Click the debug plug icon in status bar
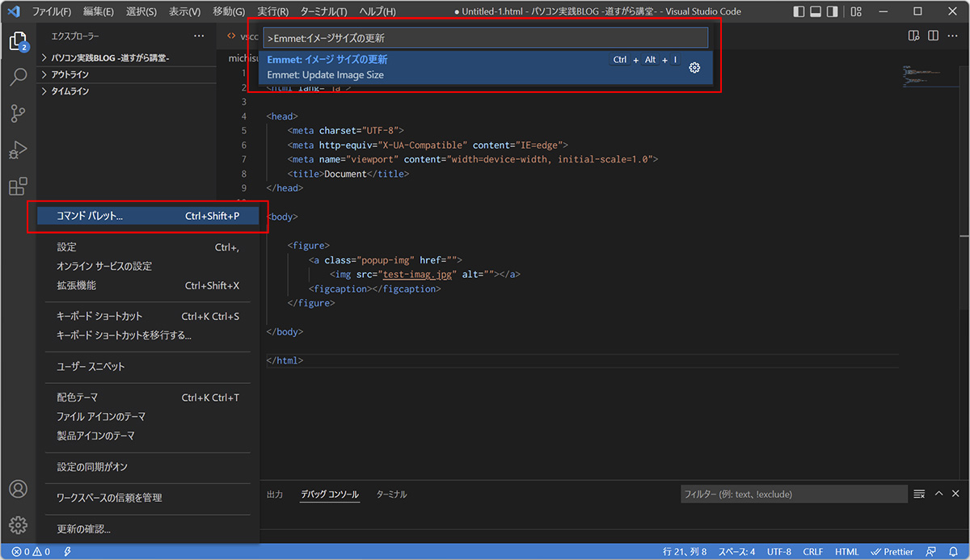This screenshot has height=560, width=970. (x=68, y=552)
